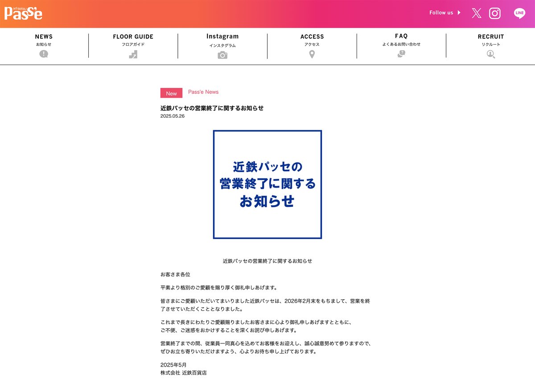Open the LINE social icon

pos(519,13)
